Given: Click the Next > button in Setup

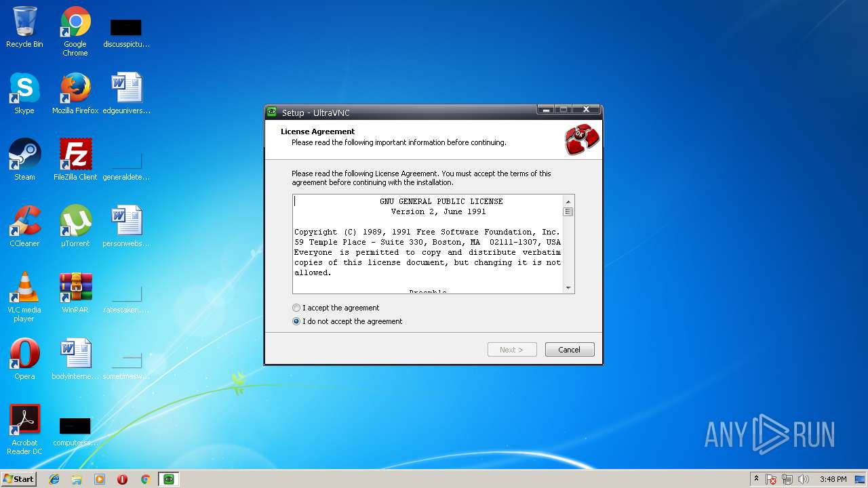Looking at the screenshot, I should tap(512, 350).
